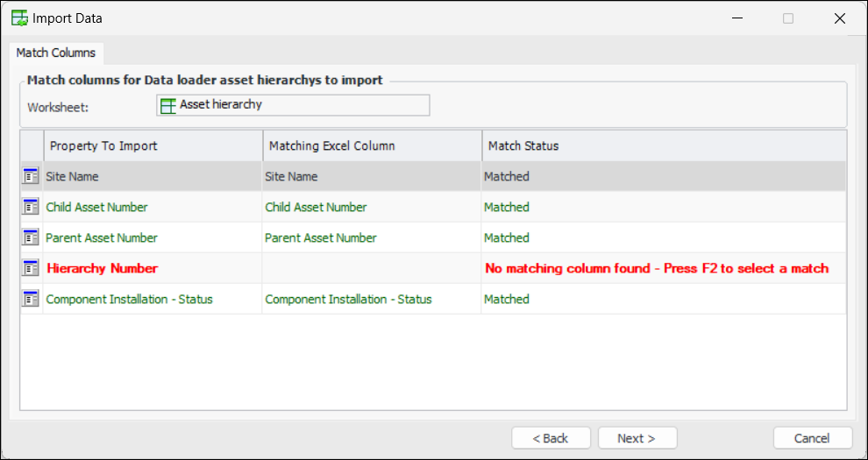Select the red Hierarchy Number property

[x=102, y=268]
